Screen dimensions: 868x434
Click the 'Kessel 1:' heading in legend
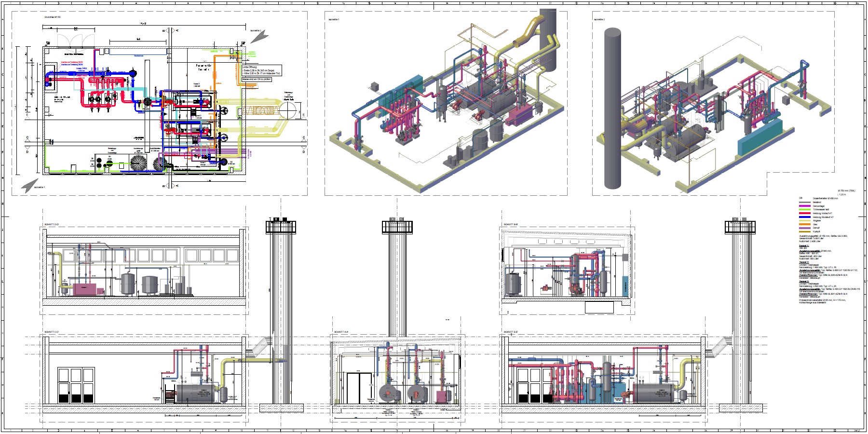804,245
